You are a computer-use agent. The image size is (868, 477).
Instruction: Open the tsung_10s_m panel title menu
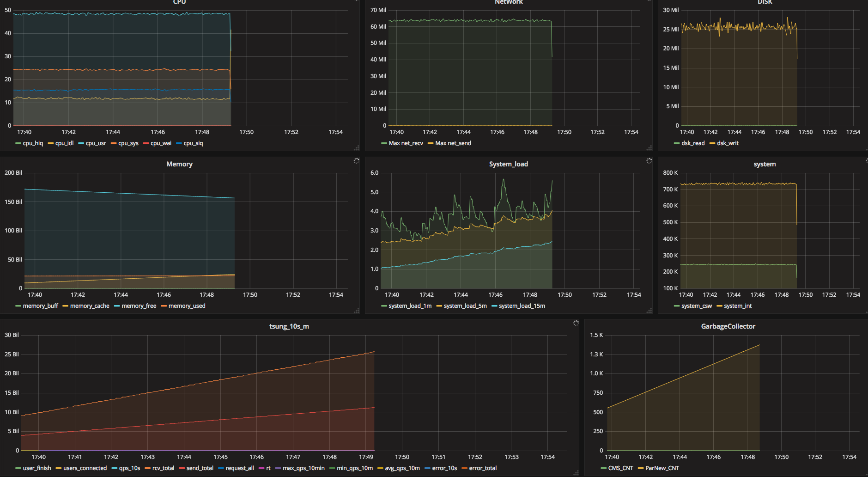289,326
